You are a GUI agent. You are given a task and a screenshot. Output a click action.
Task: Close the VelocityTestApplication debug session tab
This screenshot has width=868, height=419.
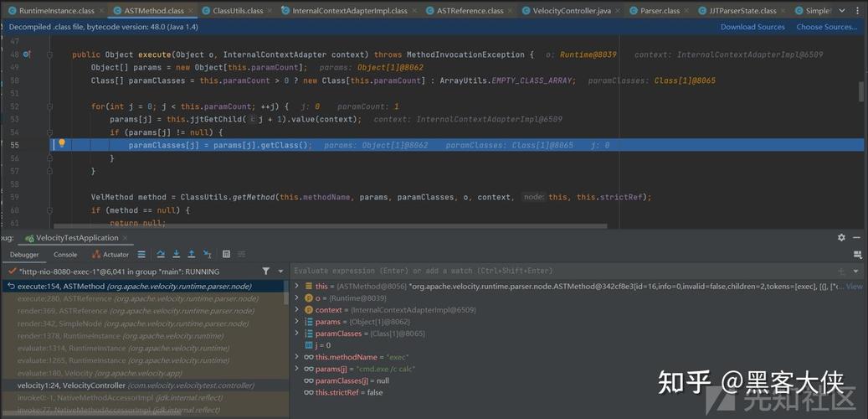(x=125, y=238)
